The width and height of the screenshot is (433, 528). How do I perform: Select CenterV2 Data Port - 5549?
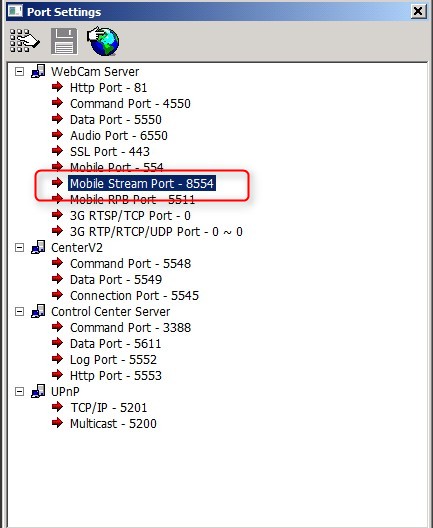(116, 280)
